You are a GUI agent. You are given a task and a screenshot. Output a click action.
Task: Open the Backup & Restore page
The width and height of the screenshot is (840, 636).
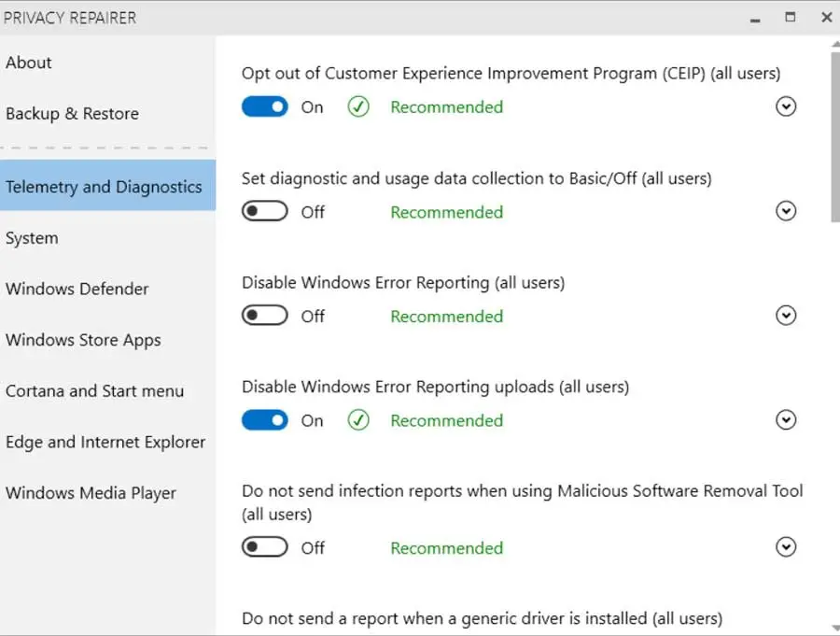pos(72,114)
